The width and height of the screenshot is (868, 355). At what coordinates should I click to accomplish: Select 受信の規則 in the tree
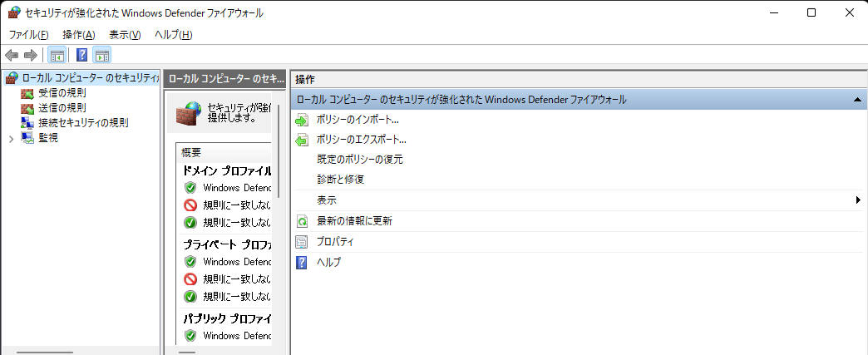coord(61,93)
